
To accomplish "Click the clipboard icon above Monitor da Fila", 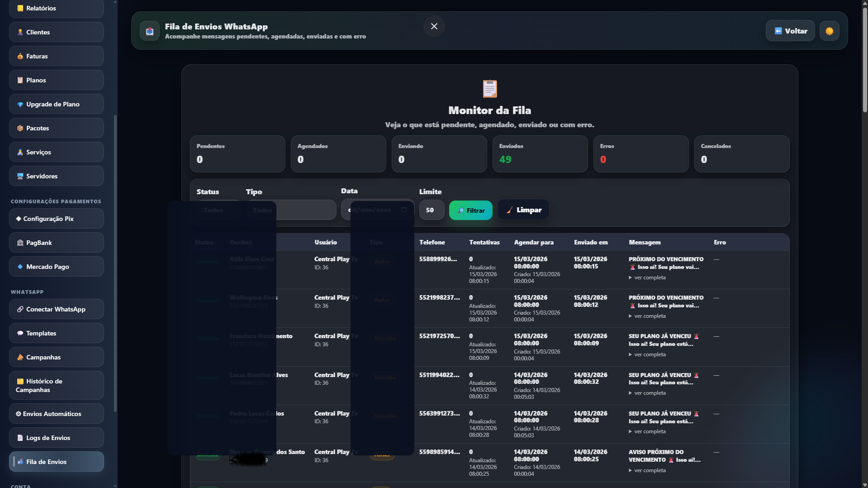I will (x=489, y=89).
